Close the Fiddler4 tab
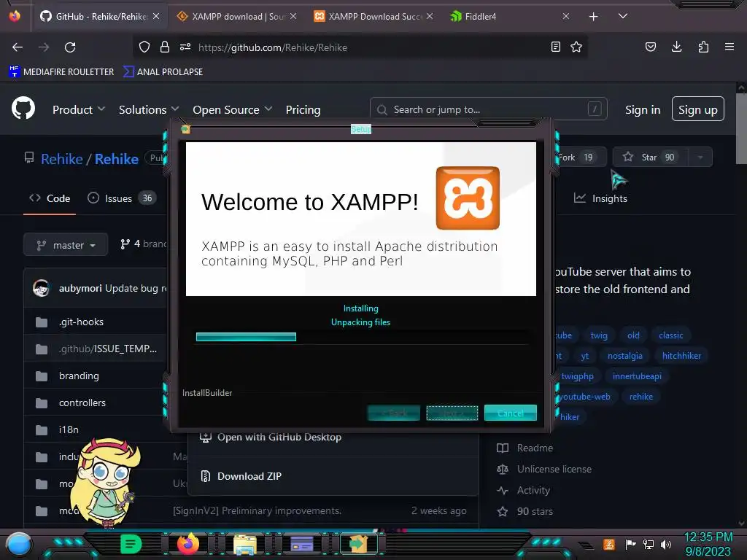 click(x=566, y=16)
